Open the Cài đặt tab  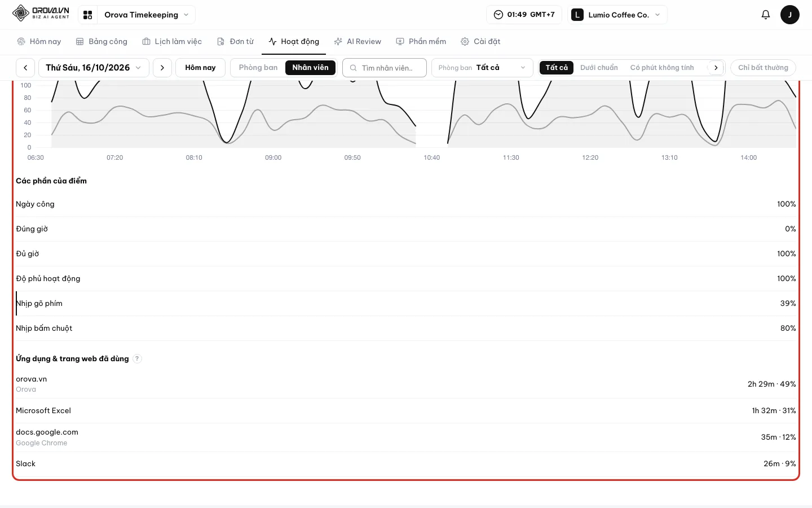(480, 42)
